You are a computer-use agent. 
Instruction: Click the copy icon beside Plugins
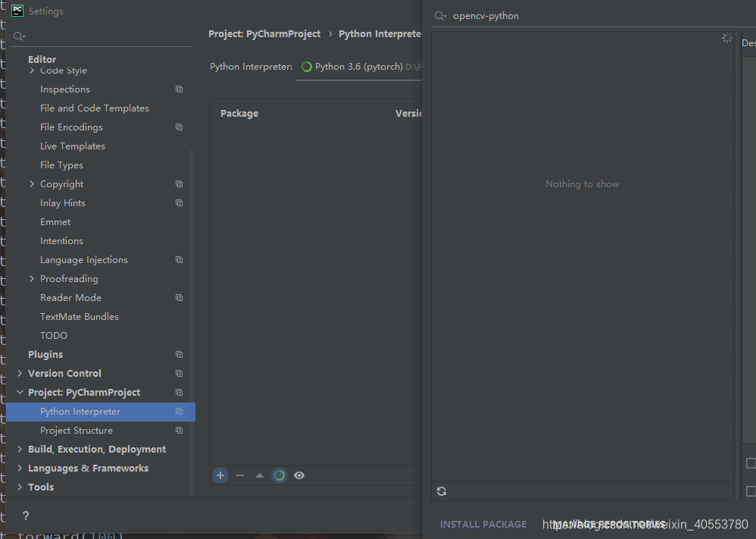point(179,354)
